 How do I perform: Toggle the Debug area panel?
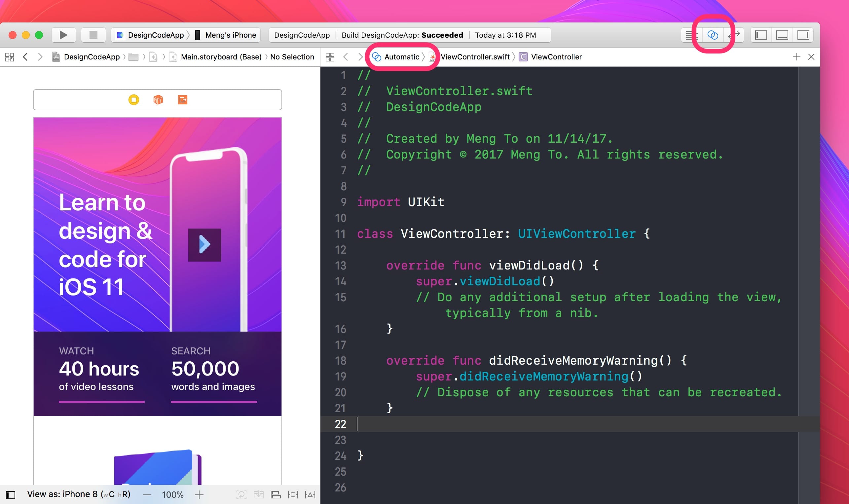[x=782, y=35]
